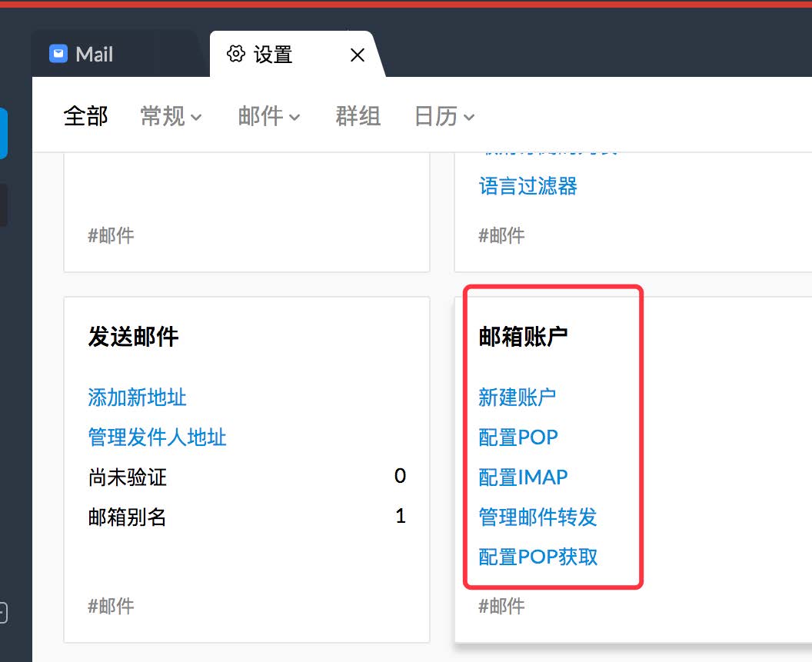Click the blue Mail envelope icon
The image size is (812, 662).
(x=58, y=54)
